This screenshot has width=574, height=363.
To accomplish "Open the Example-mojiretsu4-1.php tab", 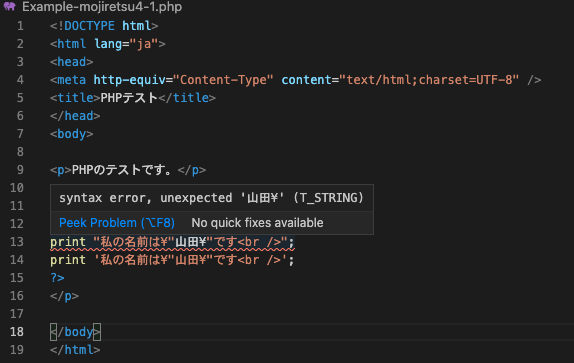I will tap(102, 7).
